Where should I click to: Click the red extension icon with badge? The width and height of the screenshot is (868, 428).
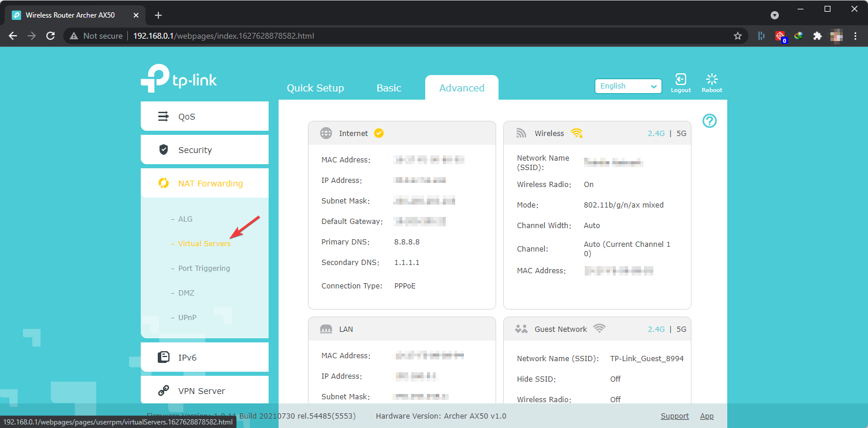780,36
